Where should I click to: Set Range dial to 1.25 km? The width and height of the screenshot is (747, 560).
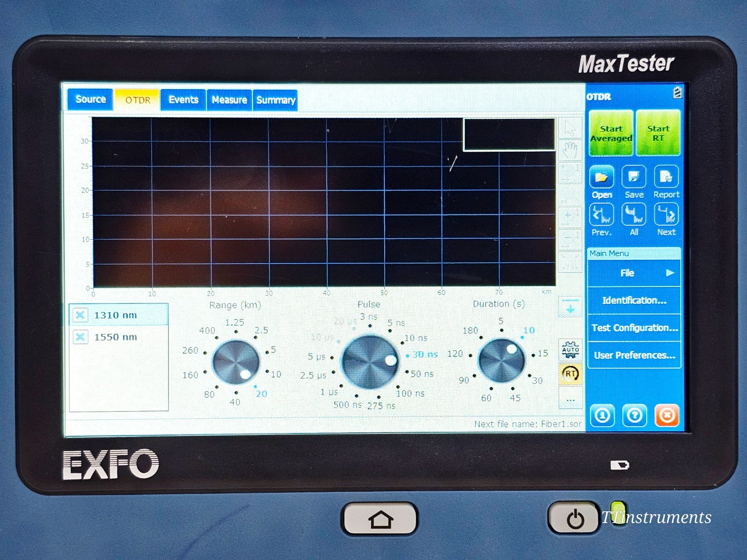pos(235,323)
